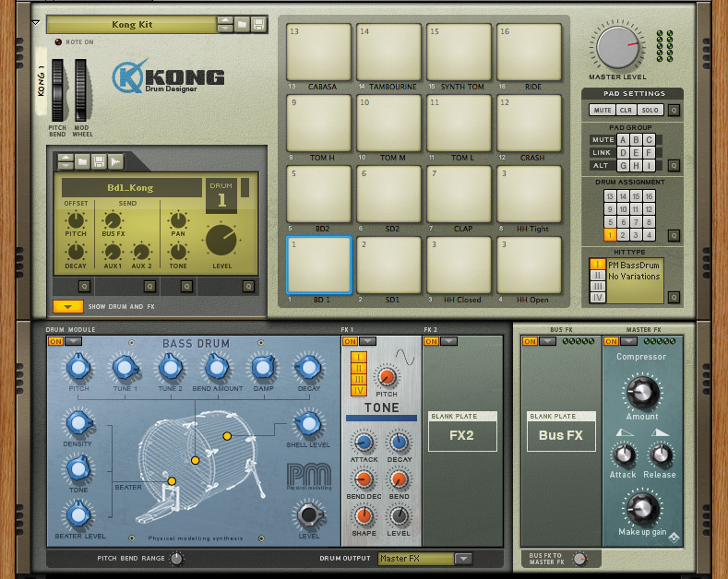This screenshot has height=579, width=728.
Task: Click the Pitch Bend Range knob
Action: [176, 559]
